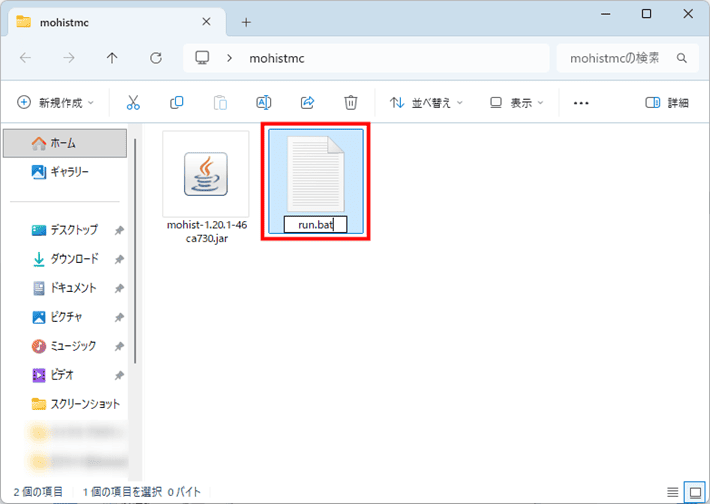Click the mohist-1.20.1-46ca730.jar file name
This screenshot has width=710, height=504.
point(207,231)
